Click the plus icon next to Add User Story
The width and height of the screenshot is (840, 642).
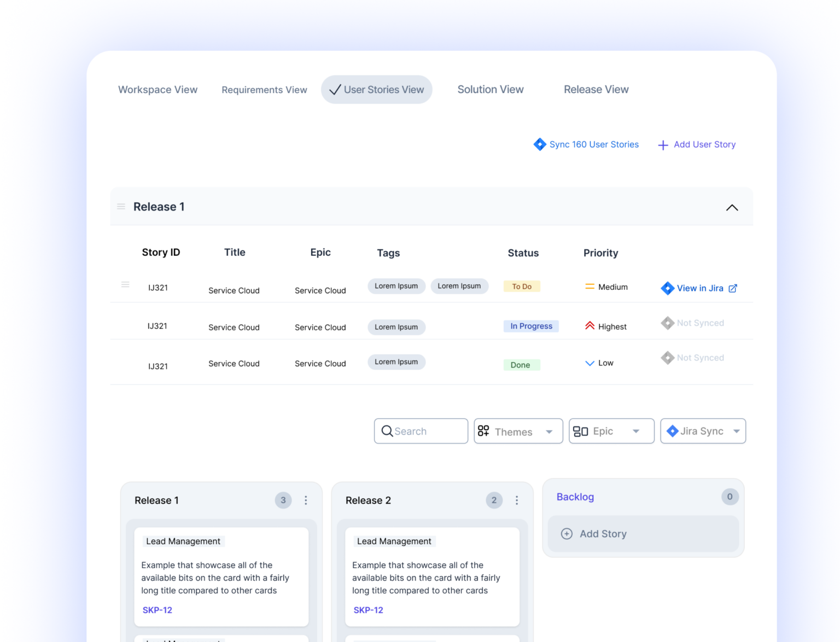[x=663, y=145]
